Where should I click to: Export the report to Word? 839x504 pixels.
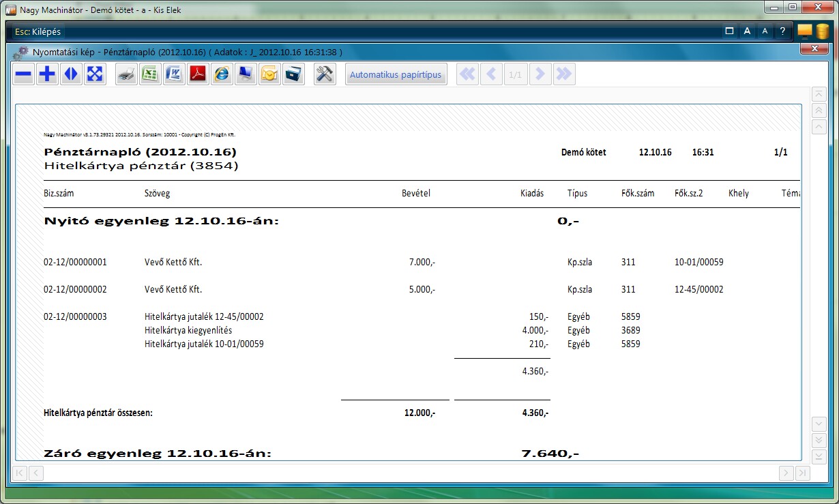pyautogui.click(x=174, y=74)
